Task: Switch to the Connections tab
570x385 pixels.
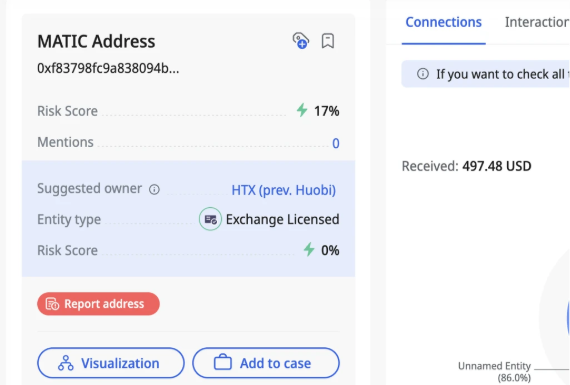Action: (443, 22)
